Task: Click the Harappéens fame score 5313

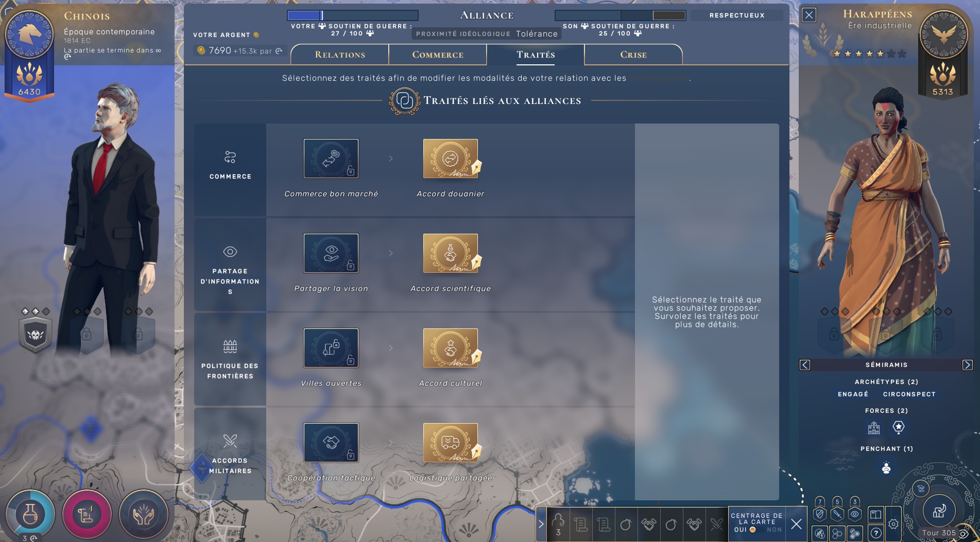Action: click(x=942, y=92)
